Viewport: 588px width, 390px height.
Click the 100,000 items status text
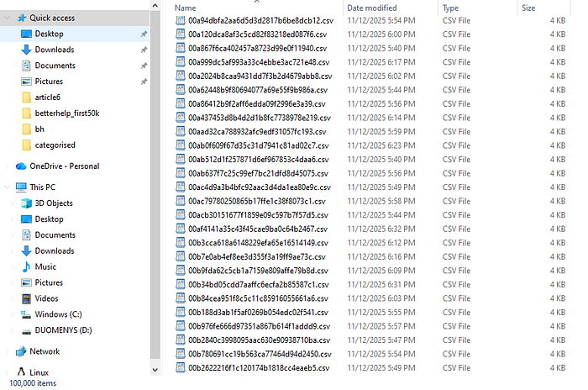pos(33,383)
